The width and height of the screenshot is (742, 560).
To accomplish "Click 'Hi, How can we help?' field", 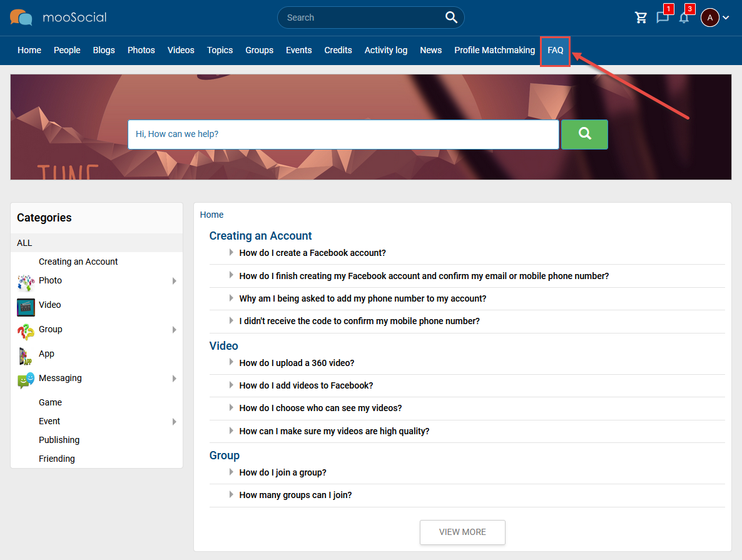I will point(343,135).
